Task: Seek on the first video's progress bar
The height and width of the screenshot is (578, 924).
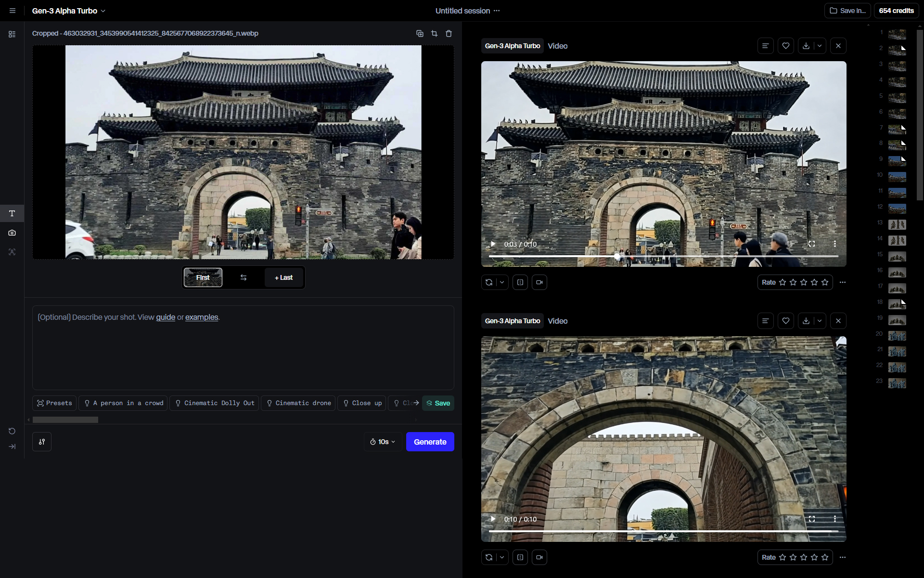Action: 722,256
